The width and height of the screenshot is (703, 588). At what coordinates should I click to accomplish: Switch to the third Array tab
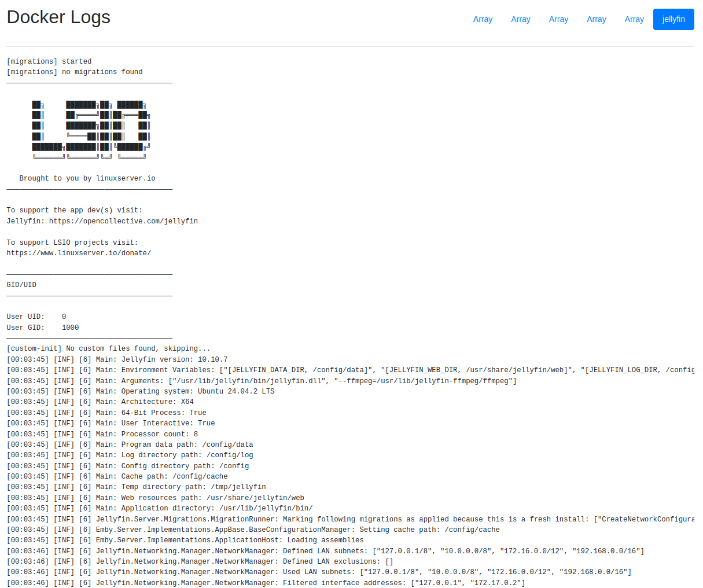558,19
